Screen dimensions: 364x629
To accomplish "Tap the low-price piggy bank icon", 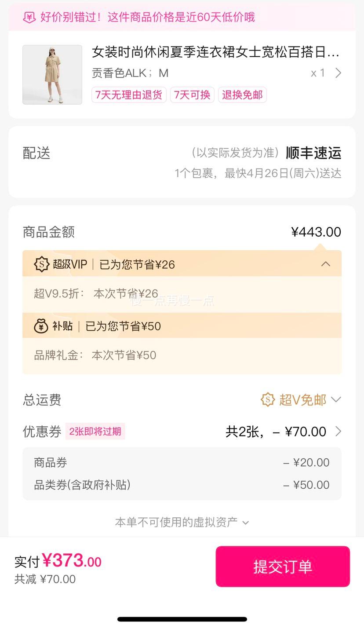I will [x=29, y=18].
